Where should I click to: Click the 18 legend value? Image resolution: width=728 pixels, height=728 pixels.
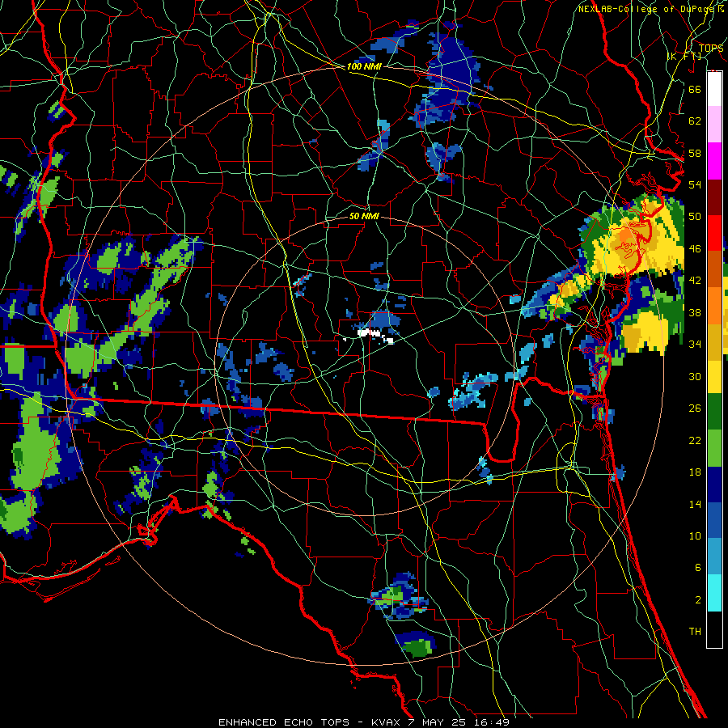coord(695,472)
